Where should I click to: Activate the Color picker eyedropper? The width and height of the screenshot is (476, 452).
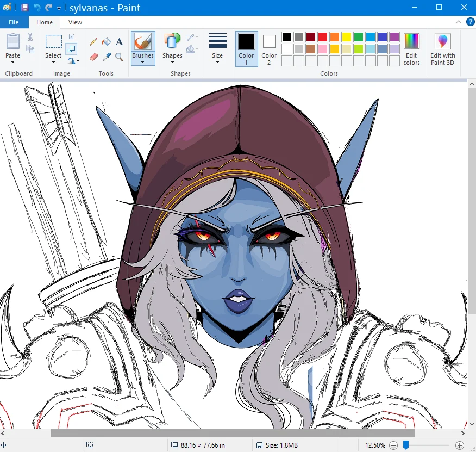[107, 57]
